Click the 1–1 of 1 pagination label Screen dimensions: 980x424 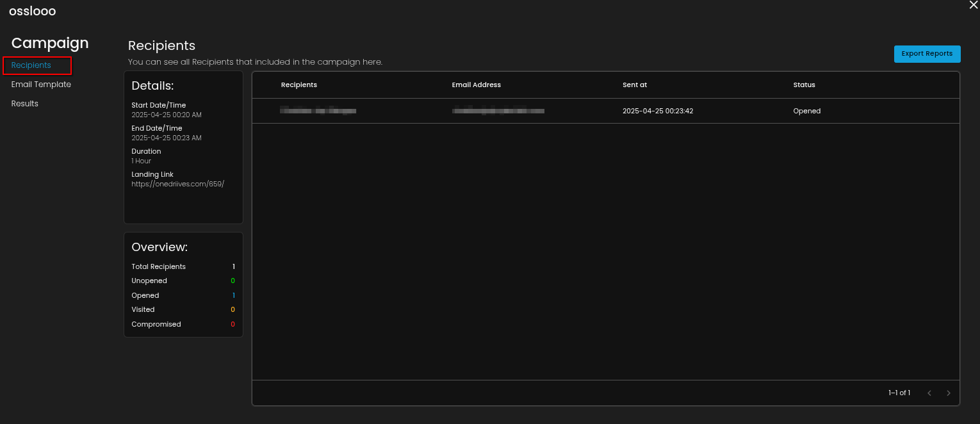pos(899,393)
